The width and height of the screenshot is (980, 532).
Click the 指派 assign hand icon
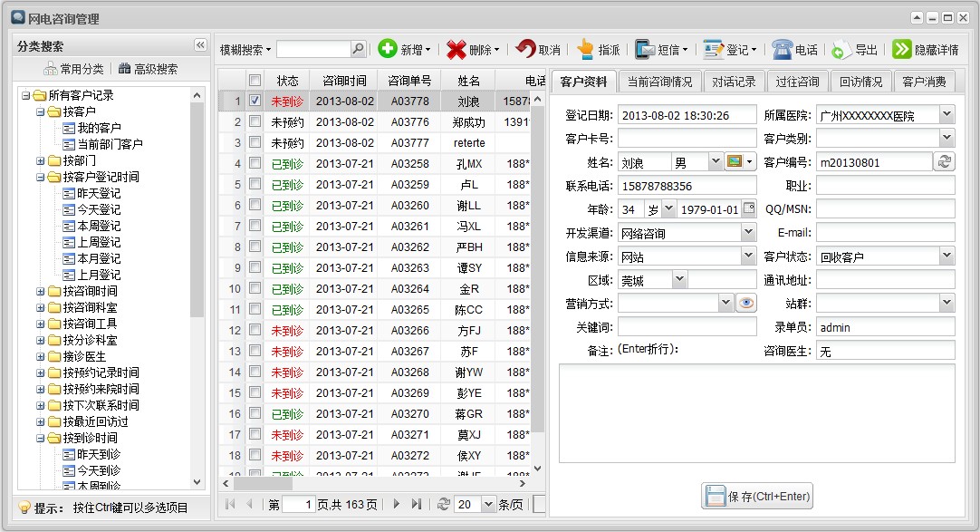tap(586, 49)
